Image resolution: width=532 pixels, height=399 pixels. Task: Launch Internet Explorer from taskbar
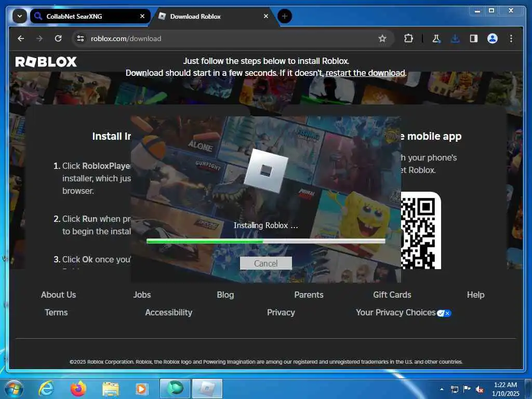[x=46, y=389]
